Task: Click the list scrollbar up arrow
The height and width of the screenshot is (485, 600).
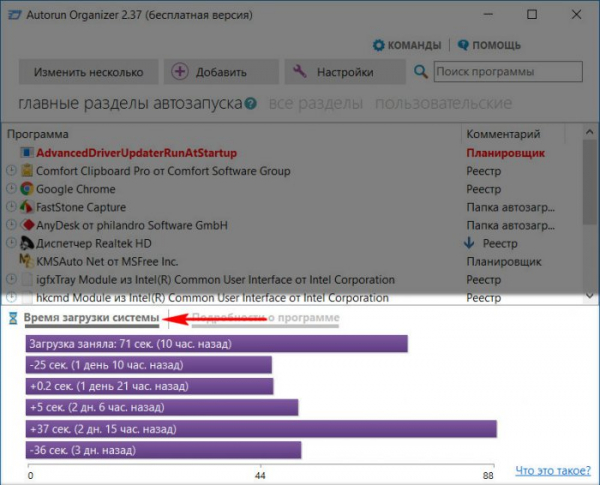Action: click(x=590, y=132)
